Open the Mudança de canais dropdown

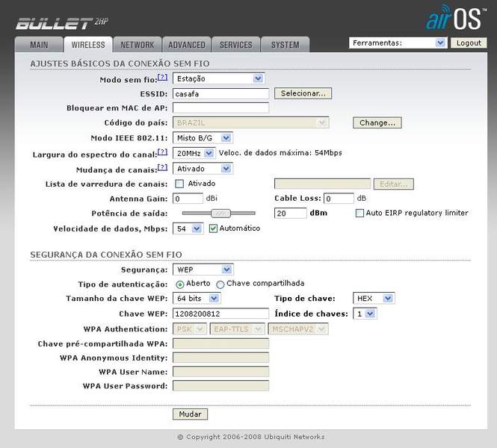pos(203,169)
